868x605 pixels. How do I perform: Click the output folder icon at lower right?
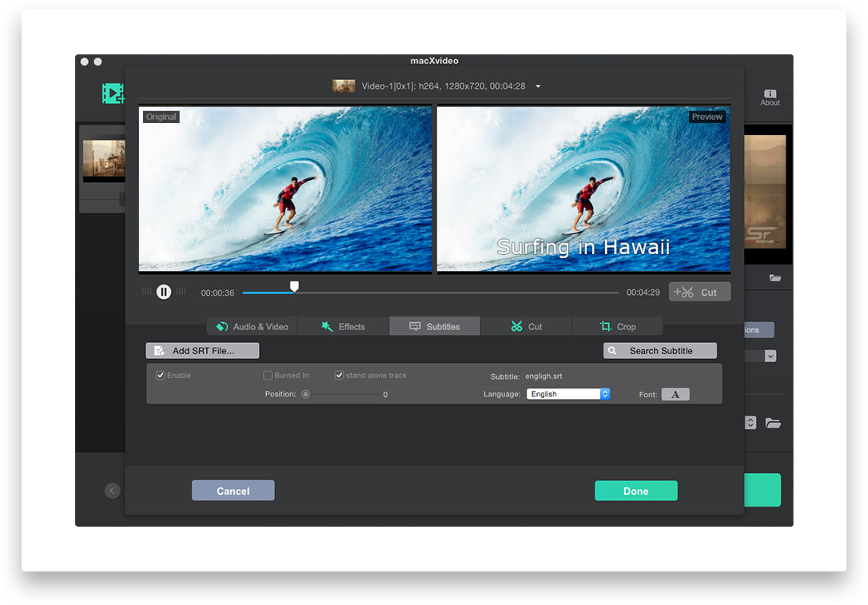(x=774, y=424)
